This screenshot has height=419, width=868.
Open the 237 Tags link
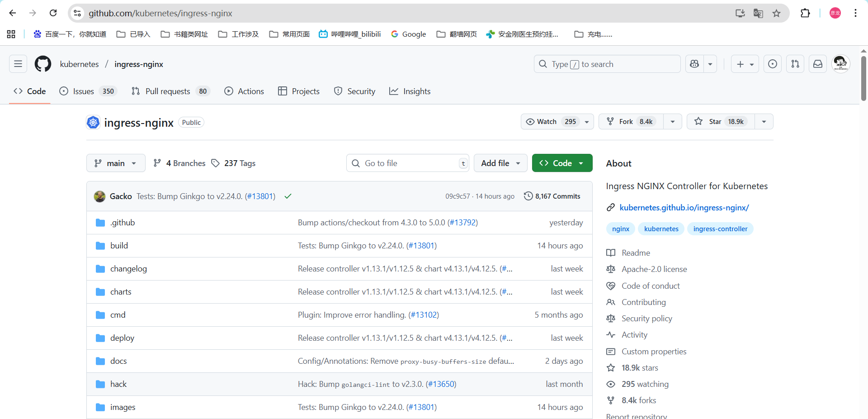coord(233,163)
